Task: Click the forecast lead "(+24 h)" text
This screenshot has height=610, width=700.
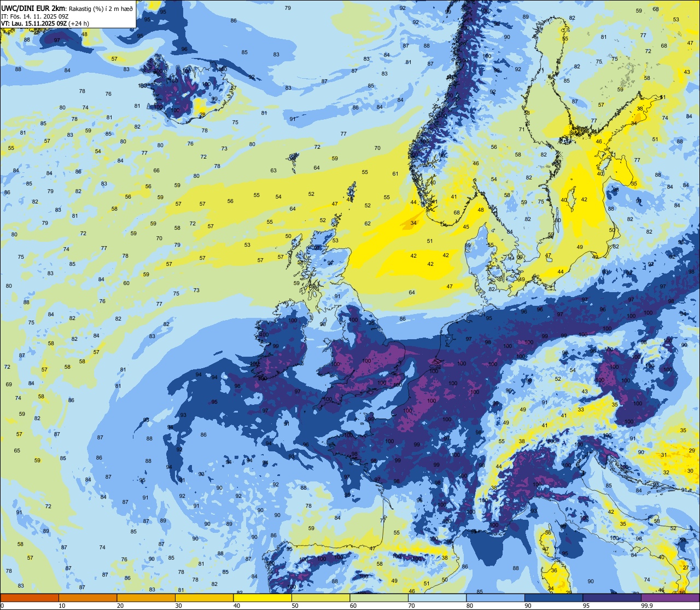Action: click(x=79, y=24)
